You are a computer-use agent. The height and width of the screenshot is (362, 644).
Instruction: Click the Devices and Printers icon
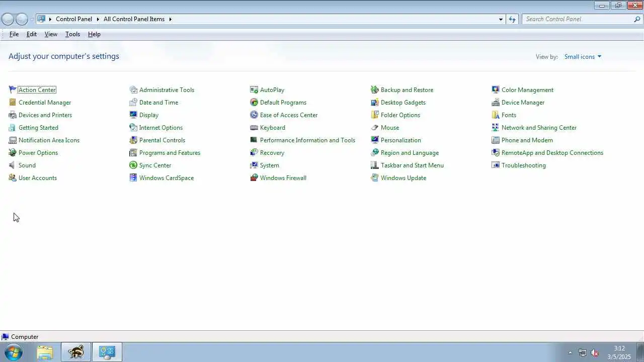(x=13, y=115)
